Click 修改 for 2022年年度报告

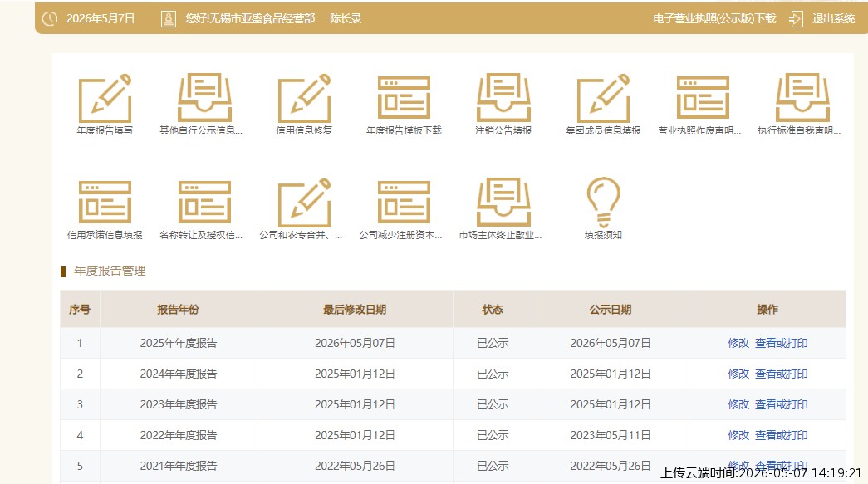coord(738,435)
